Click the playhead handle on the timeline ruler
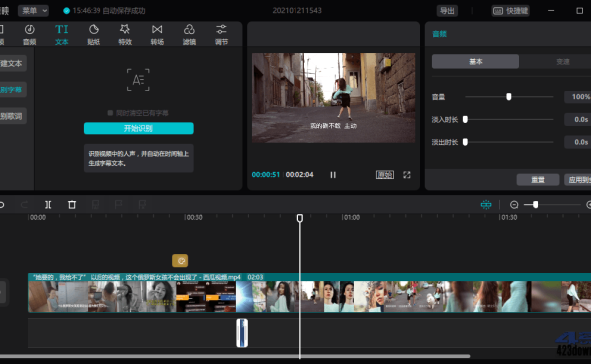The image size is (591, 364). [300, 218]
